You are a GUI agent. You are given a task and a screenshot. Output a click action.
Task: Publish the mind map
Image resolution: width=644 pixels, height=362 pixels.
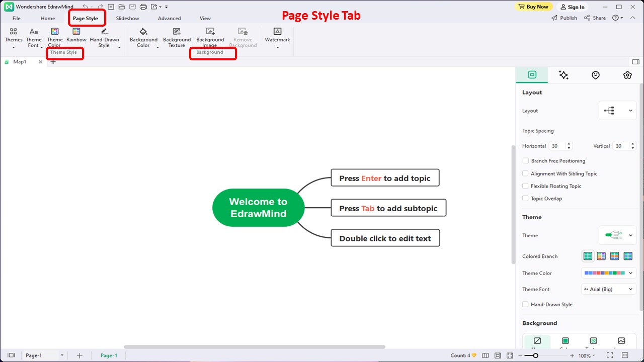click(x=565, y=18)
